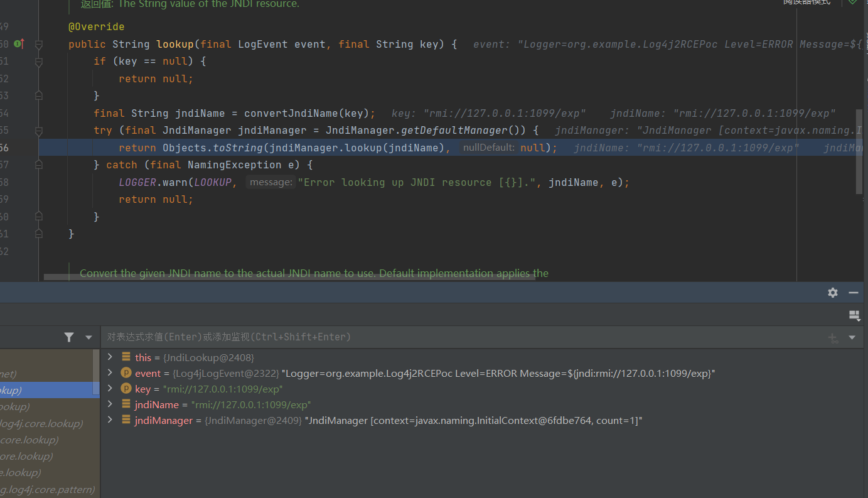The width and height of the screenshot is (868, 498).
Task: Click LOGGER.warn call in catch block
Action: click(x=153, y=182)
